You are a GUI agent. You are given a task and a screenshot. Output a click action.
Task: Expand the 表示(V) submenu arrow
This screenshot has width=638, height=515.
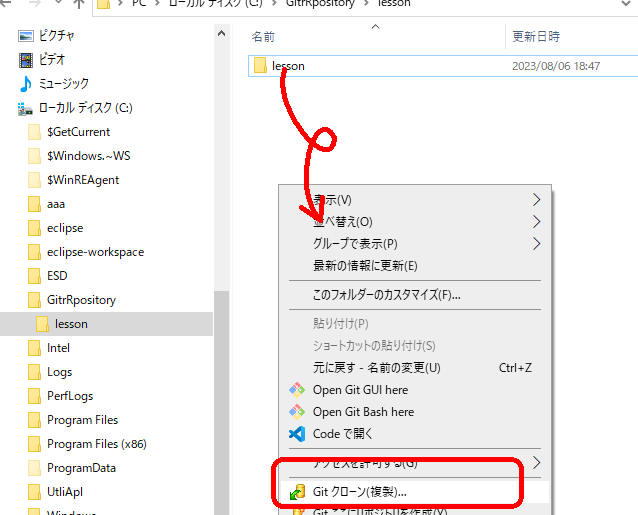coord(536,200)
